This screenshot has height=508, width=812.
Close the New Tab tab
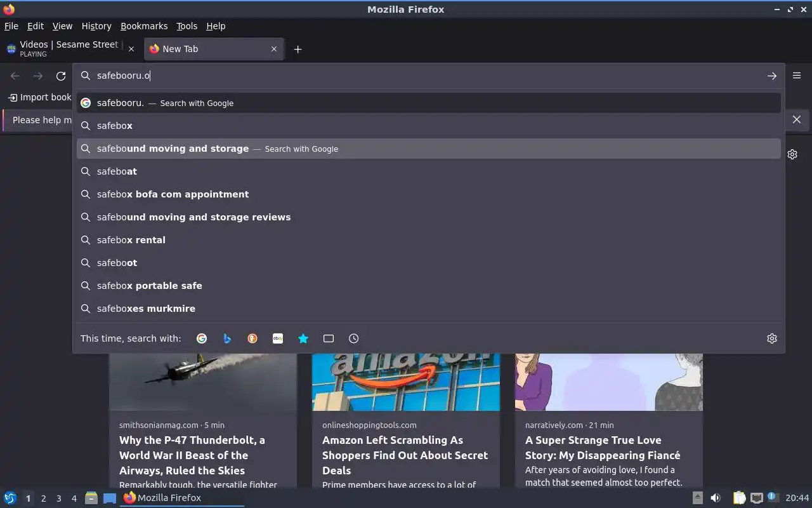274,49
